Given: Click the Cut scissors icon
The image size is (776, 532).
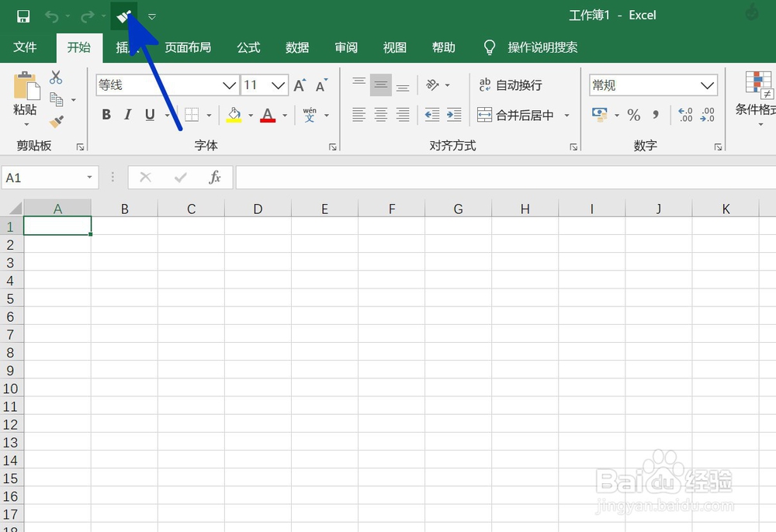Looking at the screenshot, I should coord(56,77).
